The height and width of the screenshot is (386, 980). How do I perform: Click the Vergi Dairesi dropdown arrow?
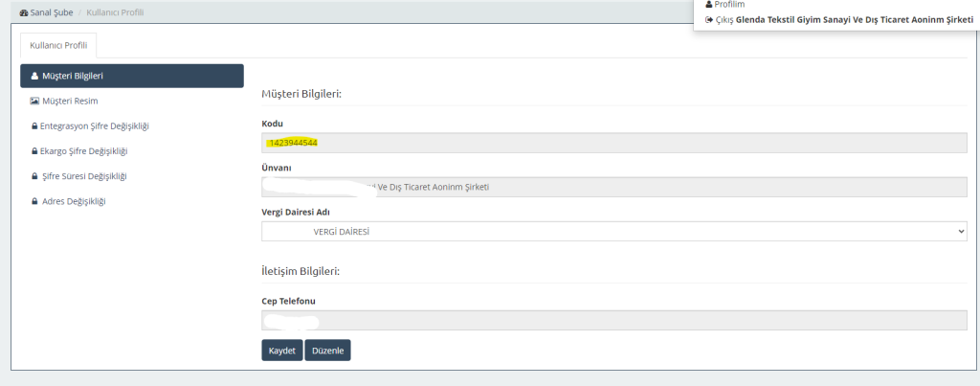click(x=960, y=232)
